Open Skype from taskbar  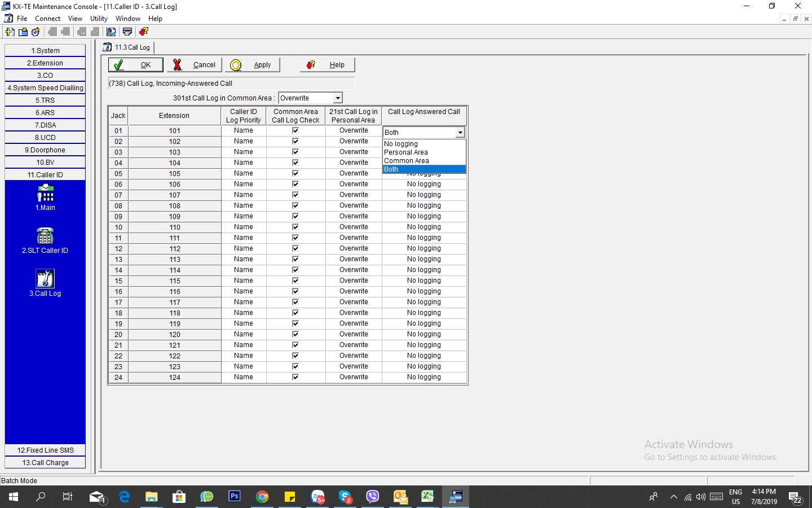click(x=346, y=497)
